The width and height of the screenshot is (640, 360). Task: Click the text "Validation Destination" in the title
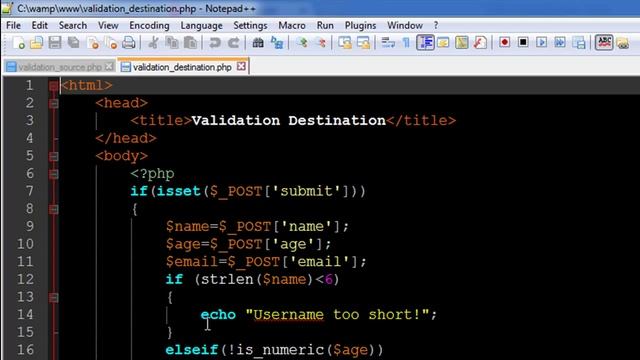pos(289,120)
